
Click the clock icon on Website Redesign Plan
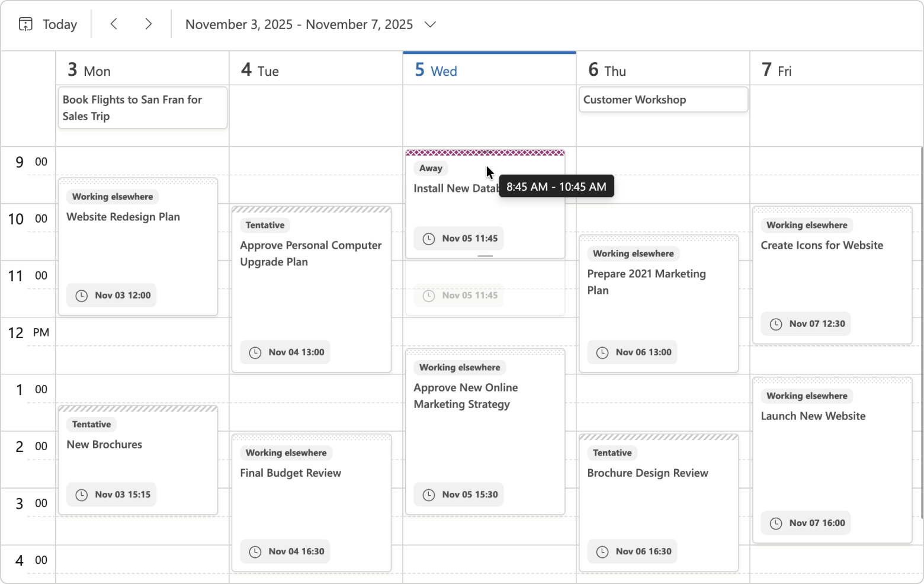[x=81, y=295]
